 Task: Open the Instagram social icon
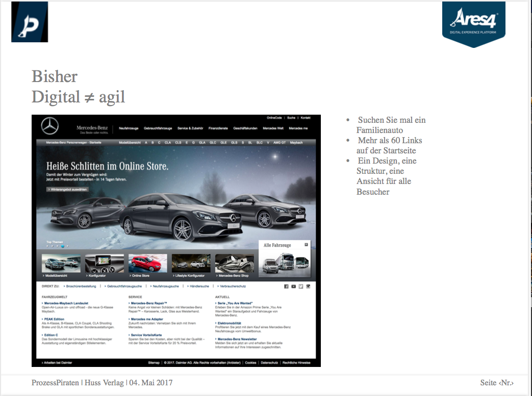coord(308,286)
